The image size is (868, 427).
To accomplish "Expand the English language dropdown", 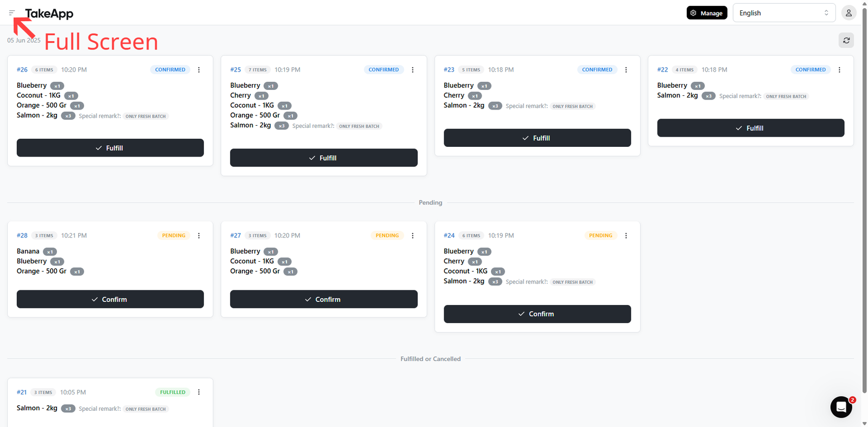I will click(784, 13).
